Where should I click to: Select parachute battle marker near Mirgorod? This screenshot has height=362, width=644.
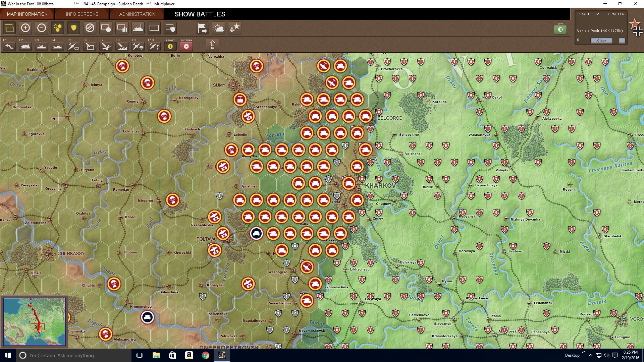point(173,200)
